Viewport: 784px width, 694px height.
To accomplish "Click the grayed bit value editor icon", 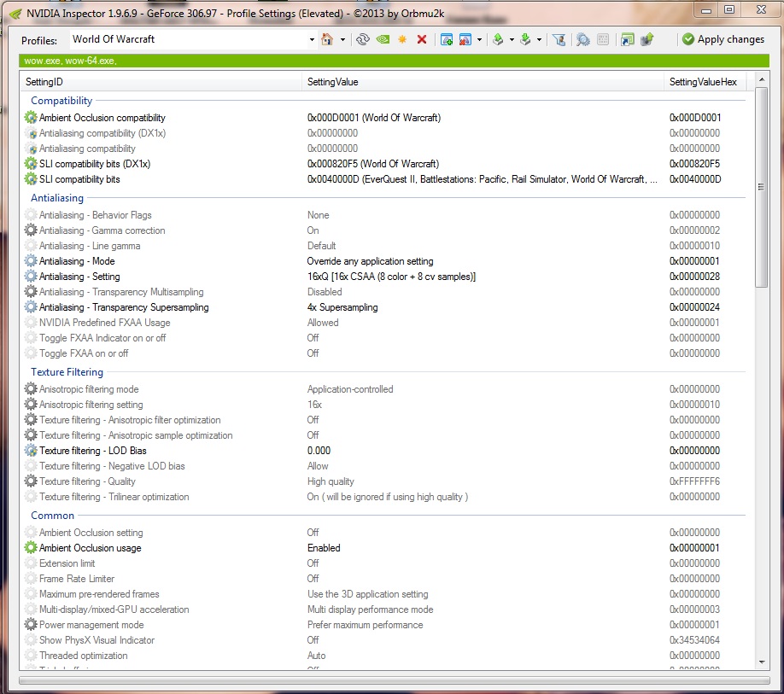I will 603,39.
